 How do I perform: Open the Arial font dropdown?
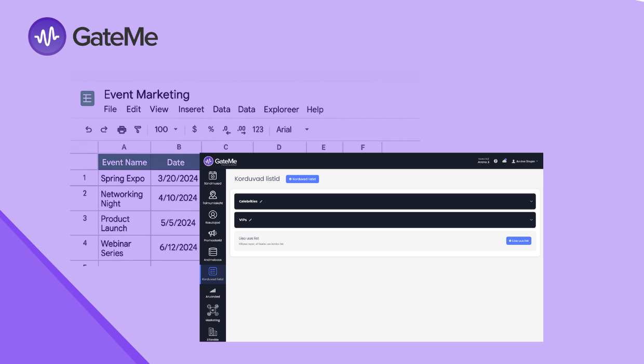pos(293,129)
